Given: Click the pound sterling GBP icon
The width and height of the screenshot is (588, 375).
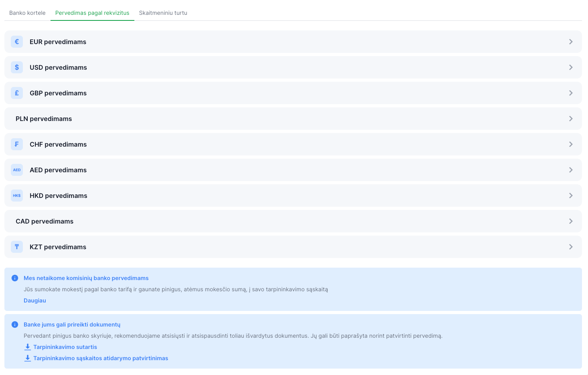Looking at the screenshot, I should 17,93.
